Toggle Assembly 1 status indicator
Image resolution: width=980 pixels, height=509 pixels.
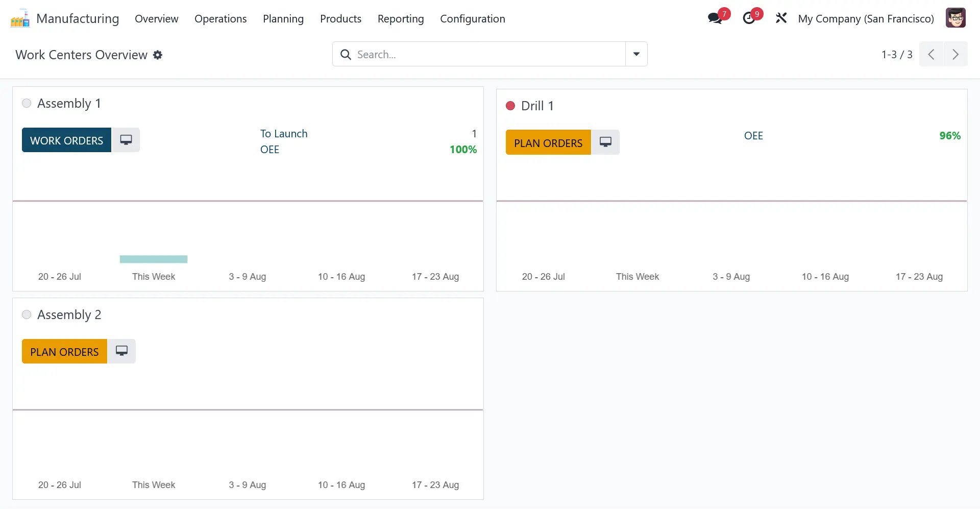(27, 104)
